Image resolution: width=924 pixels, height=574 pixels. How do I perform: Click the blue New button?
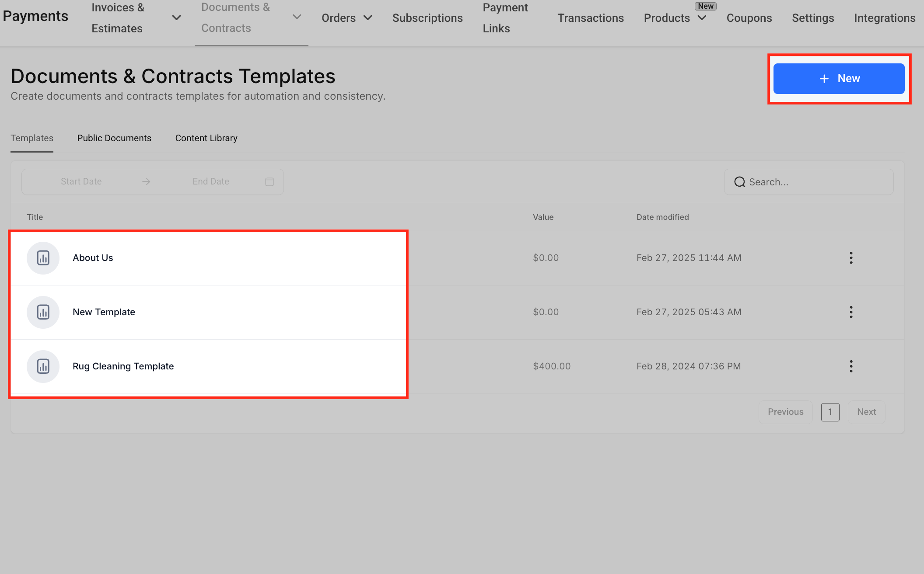[x=839, y=79]
